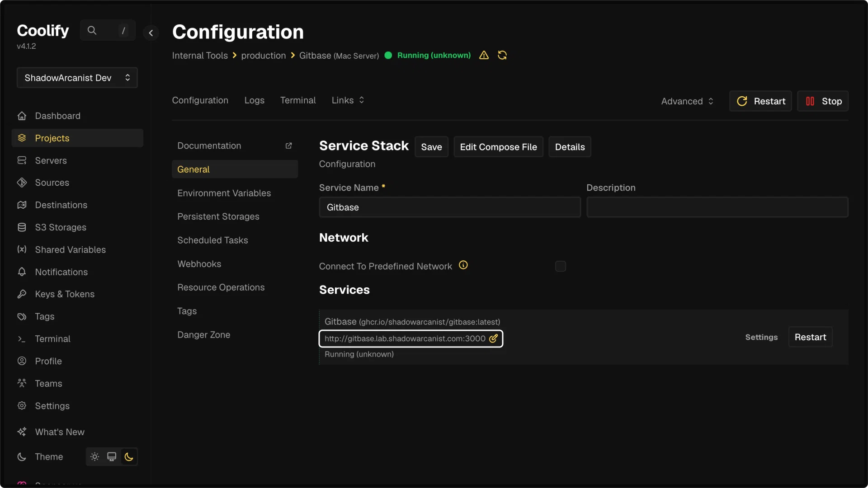868x488 pixels.
Task: Click the Details button
Action: [570, 147]
